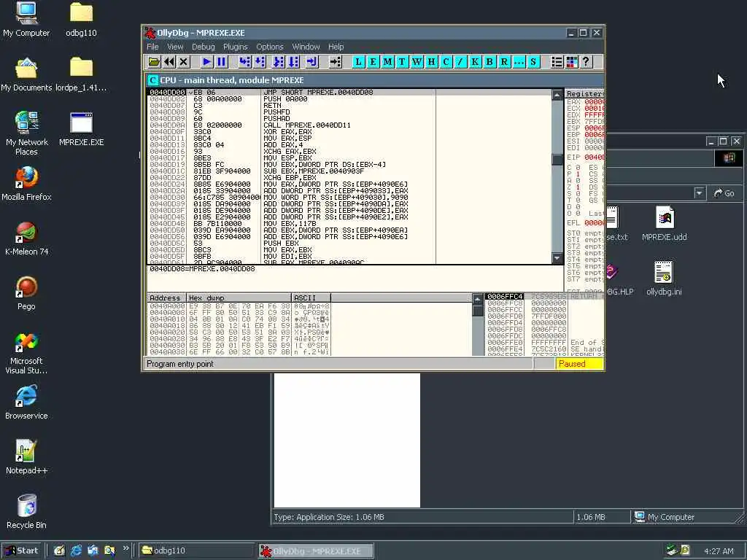Click the Close program X toolbar icon
This screenshot has width=747, height=560.
(184, 62)
